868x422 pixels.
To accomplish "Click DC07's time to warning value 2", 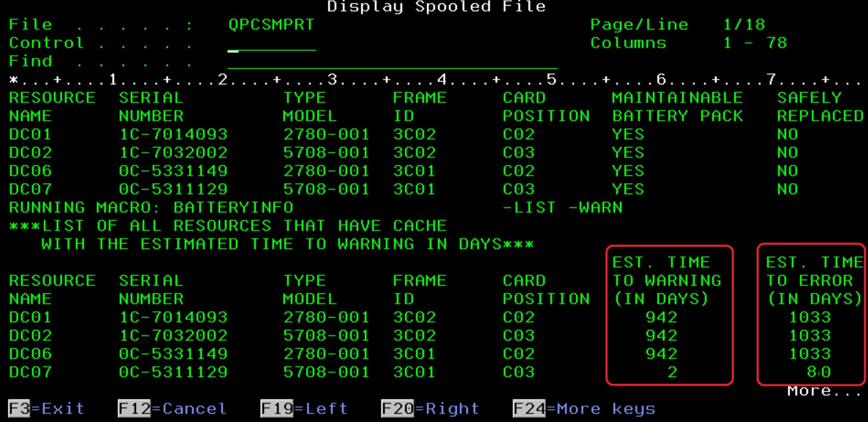I will coord(672,372).
